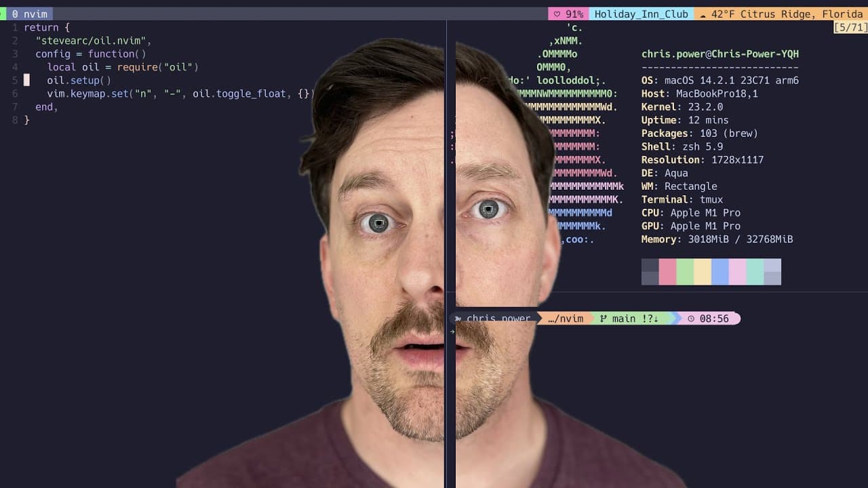Click the "Holiday_Inn_Club" status bar segment
Viewport: 868px width, 488px height.
pyautogui.click(x=642, y=14)
